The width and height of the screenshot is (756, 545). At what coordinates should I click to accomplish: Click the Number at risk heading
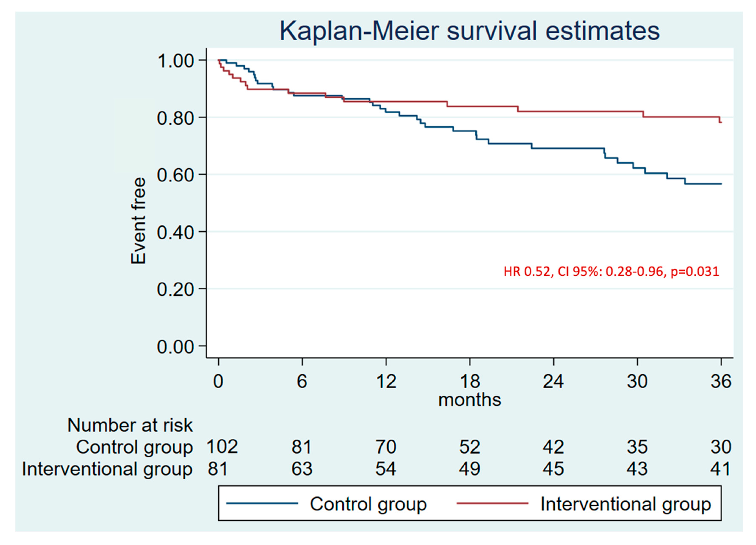[x=130, y=425]
